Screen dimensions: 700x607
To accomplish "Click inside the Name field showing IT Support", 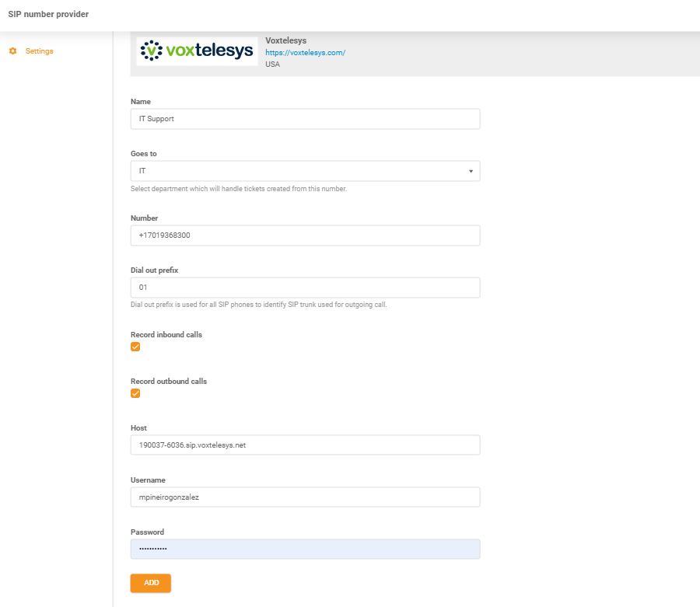I will [x=305, y=118].
